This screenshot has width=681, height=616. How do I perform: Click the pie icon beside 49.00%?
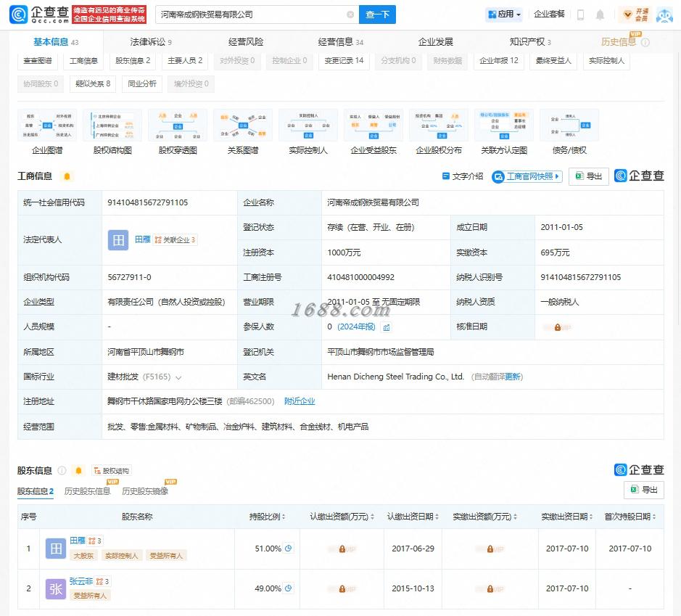click(x=289, y=588)
